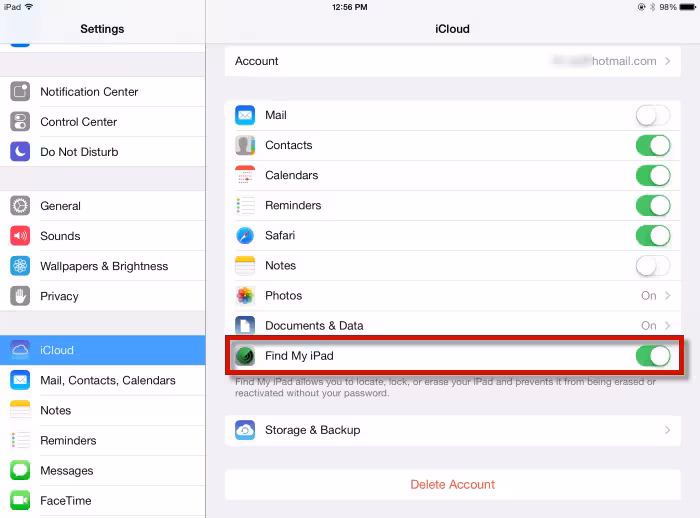
Task: Tap the iCloud cloud icon in sidebar
Action: pos(20,350)
